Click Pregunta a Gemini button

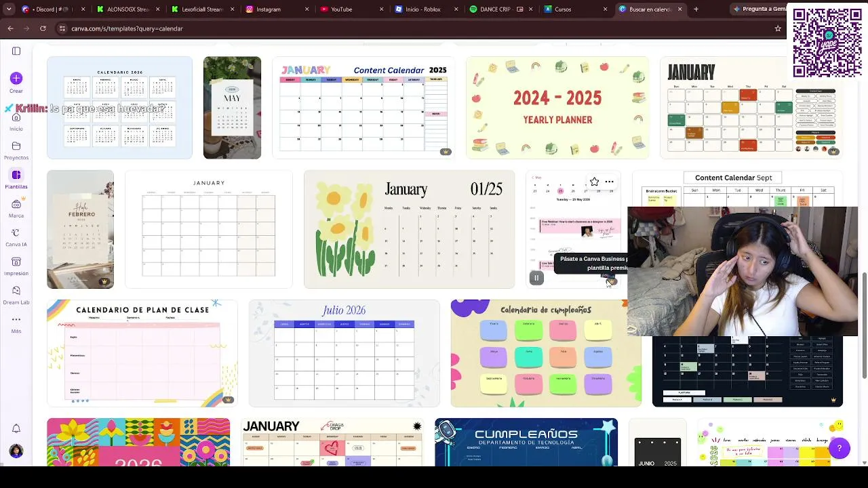click(x=759, y=9)
